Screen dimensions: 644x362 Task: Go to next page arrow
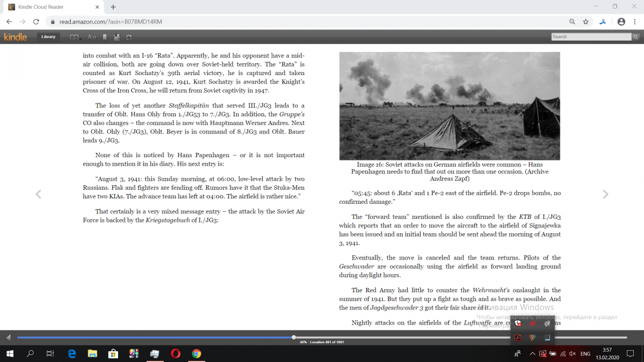tap(605, 194)
